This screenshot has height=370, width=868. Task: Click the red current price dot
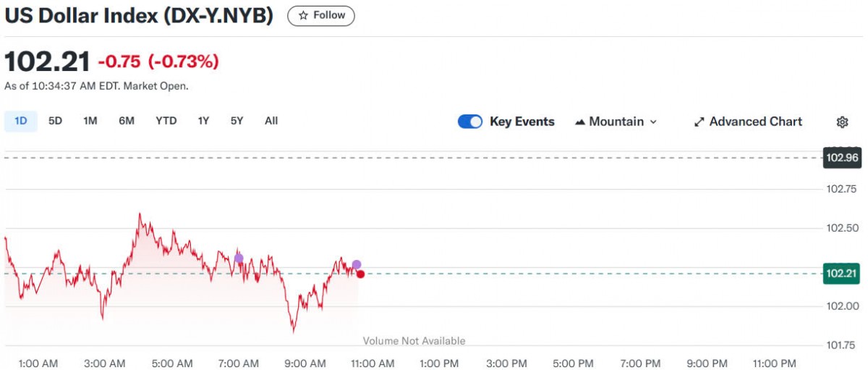(360, 274)
